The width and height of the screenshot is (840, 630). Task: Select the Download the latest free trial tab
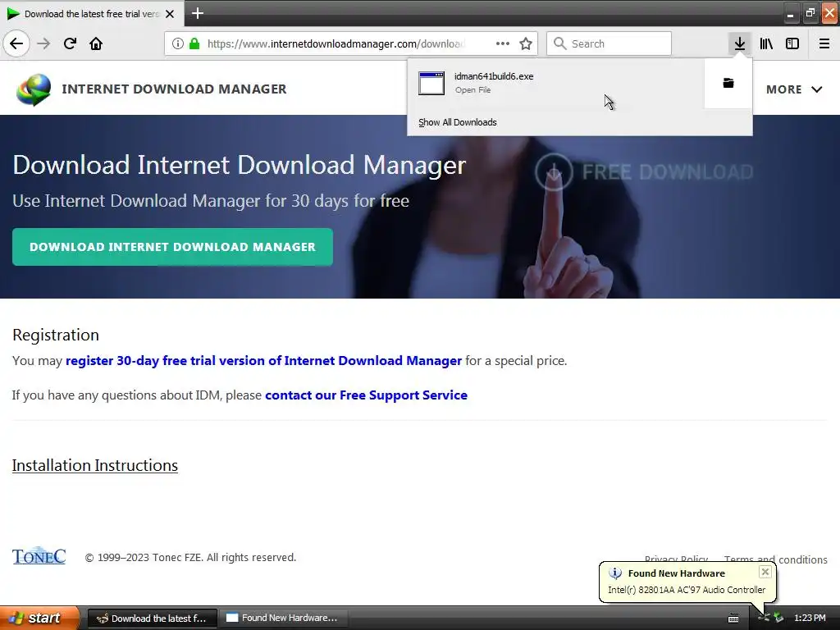(92, 13)
